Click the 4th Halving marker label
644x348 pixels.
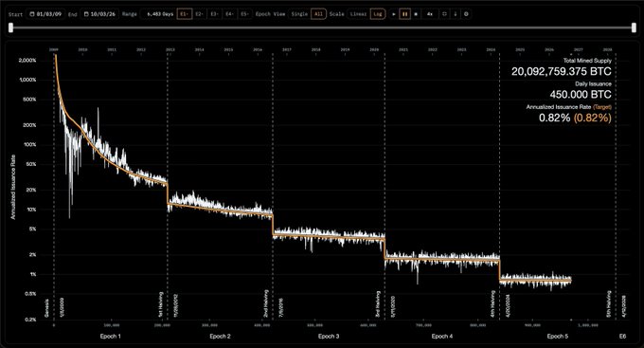click(492, 304)
